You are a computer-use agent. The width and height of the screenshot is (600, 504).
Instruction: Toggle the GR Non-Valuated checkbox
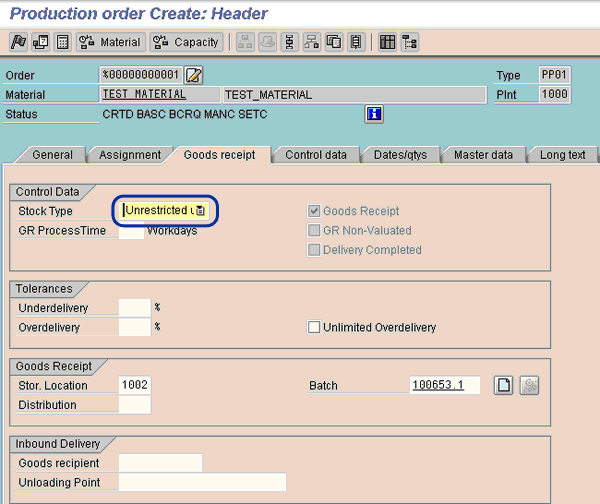(x=315, y=230)
